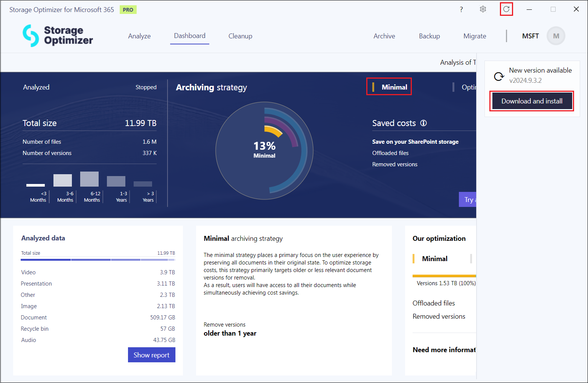Screen dimensions: 588x383
Task: Click the 13% Minimal donut chart
Action: tap(264, 150)
